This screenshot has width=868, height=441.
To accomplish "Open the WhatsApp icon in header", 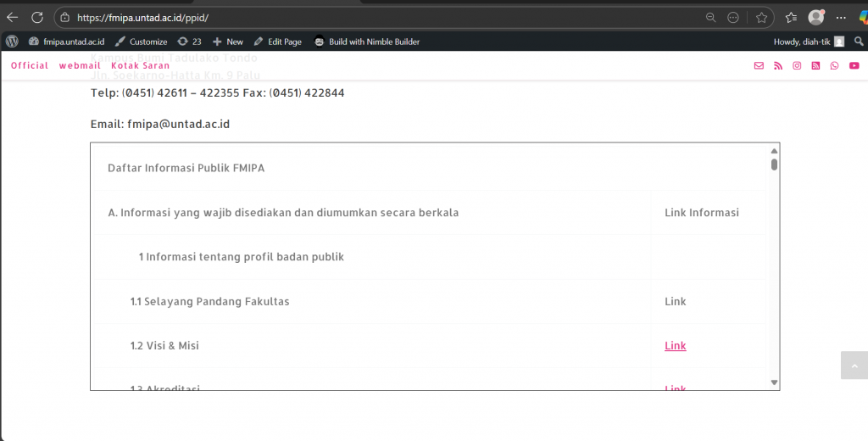I will [834, 66].
